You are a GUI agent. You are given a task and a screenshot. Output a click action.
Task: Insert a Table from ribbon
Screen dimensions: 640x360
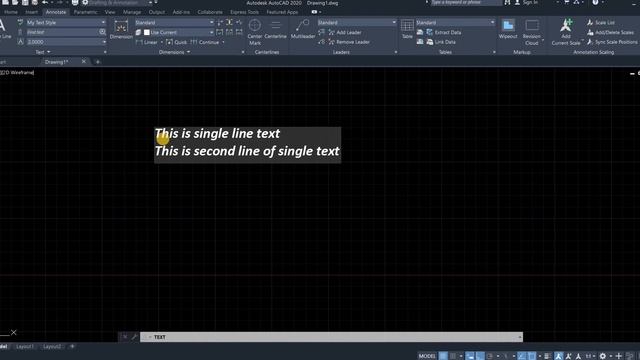pos(407,29)
